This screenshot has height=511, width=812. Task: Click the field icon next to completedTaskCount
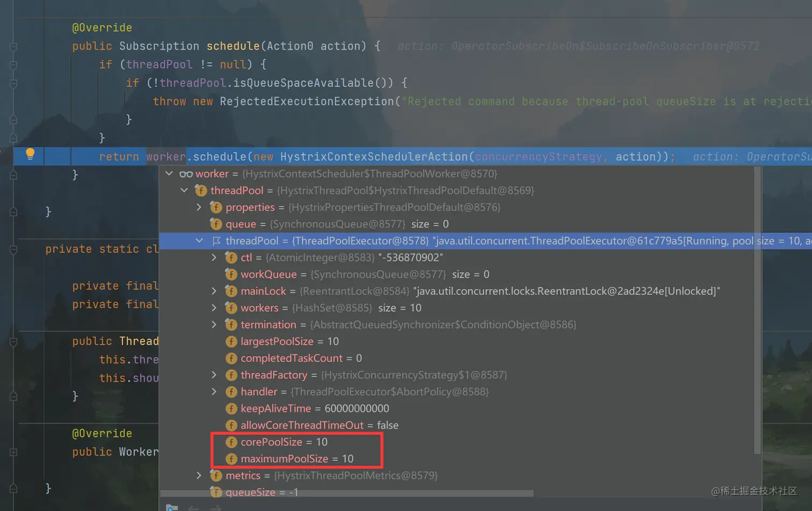[x=231, y=358]
